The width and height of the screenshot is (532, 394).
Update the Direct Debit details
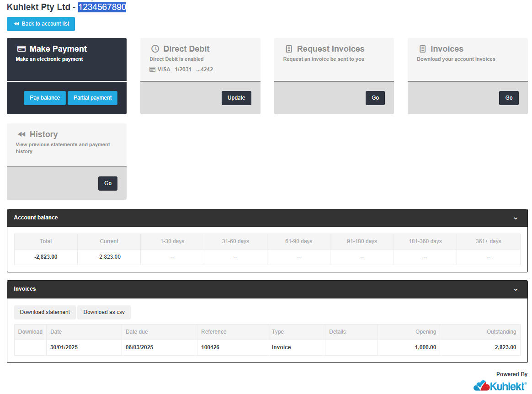(236, 98)
